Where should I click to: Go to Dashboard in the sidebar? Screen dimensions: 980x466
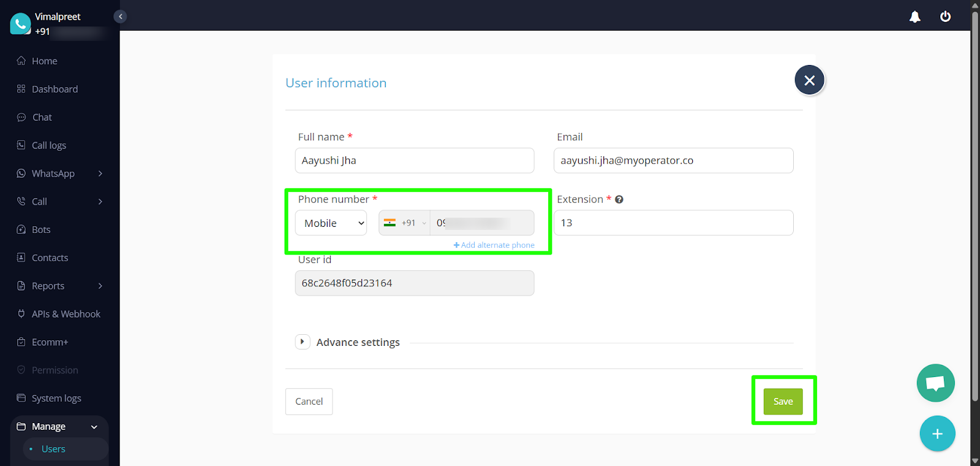pyautogui.click(x=55, y=89)
